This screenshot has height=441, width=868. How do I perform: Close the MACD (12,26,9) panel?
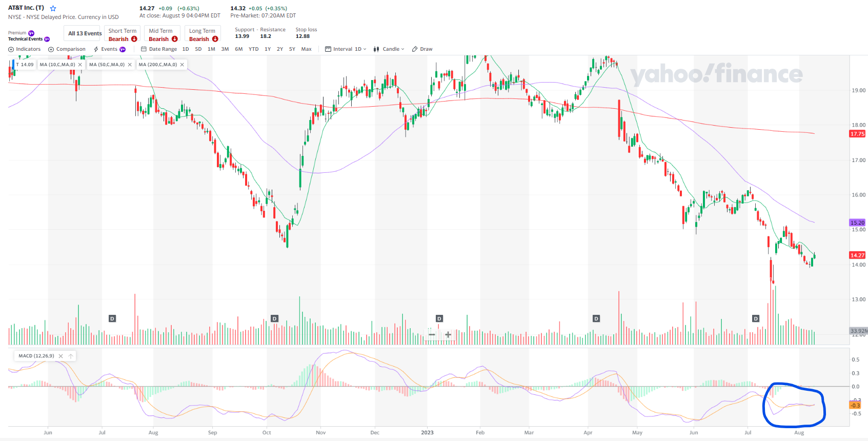click(60, 356)
